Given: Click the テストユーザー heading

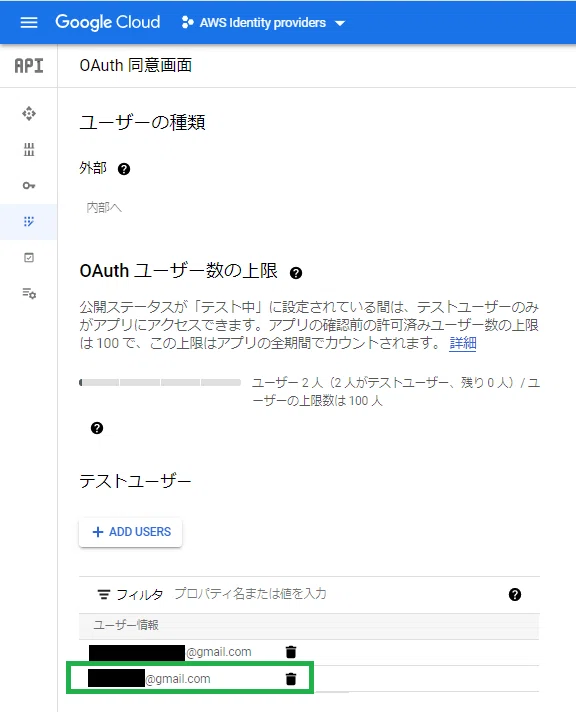Looking at the screenshot, I should click(x=135, y=481).
